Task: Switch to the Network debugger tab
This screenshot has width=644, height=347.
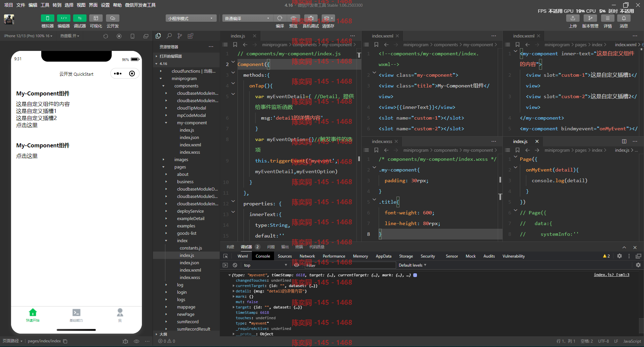Action: click(x=307, y=256)
